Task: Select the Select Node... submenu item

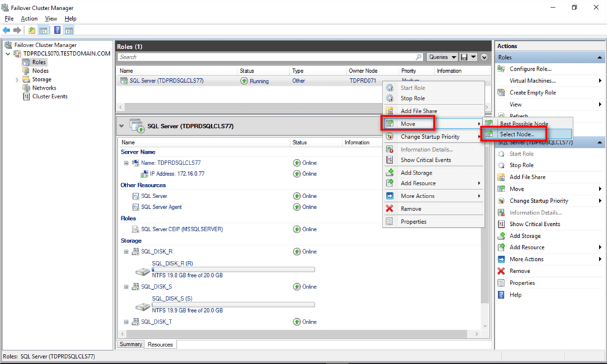Action: pos(517,135)
